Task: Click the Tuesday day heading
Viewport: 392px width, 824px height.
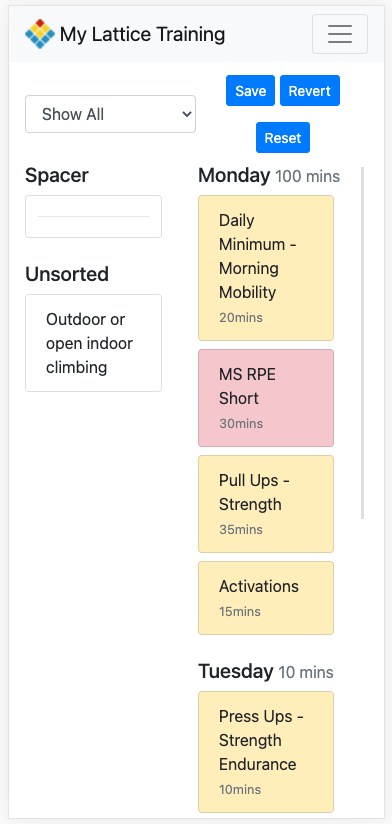Action: point(235,671)
